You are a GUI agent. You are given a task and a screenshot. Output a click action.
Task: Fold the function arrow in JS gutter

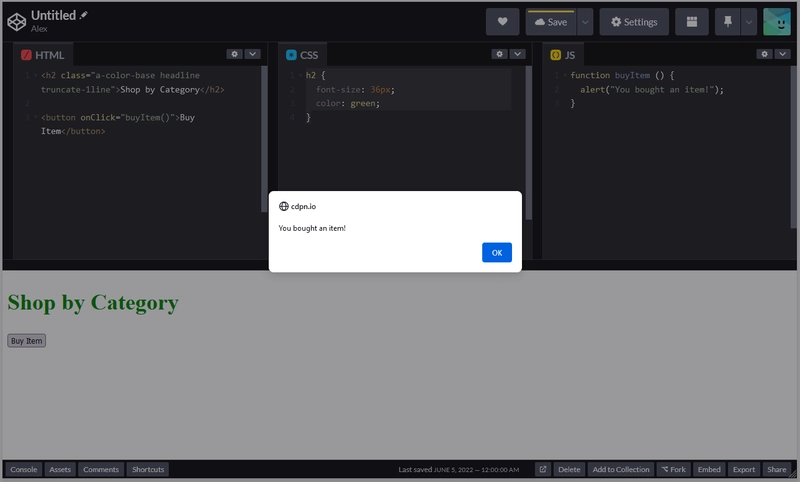pos(565,75)
